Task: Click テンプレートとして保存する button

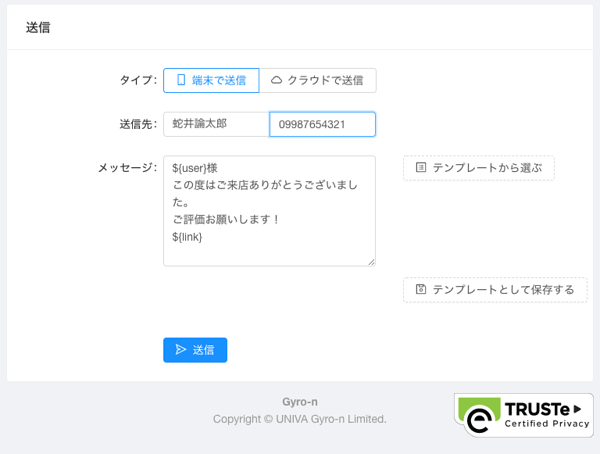Action: (x=495, y=290)
